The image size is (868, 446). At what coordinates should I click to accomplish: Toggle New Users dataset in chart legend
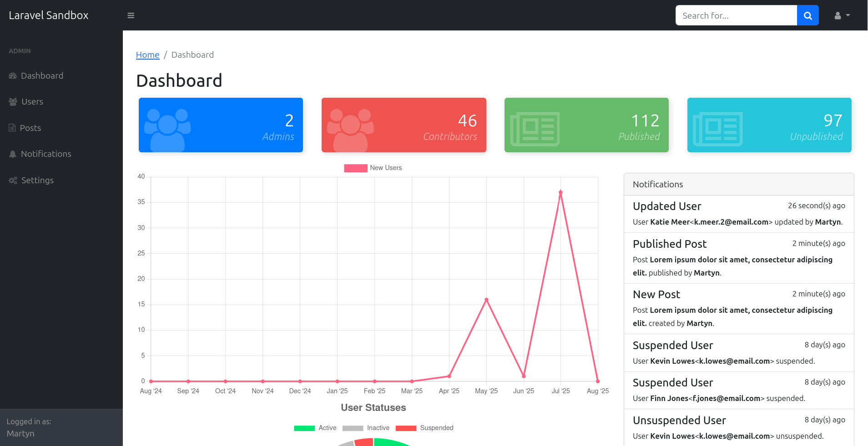pos(373,168)
